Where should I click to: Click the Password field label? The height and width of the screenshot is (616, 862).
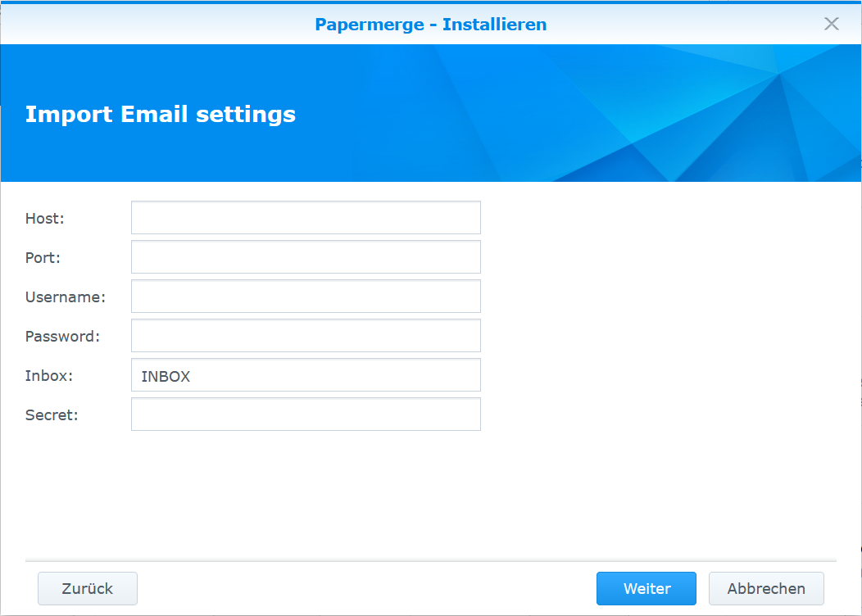pos(63,337)
